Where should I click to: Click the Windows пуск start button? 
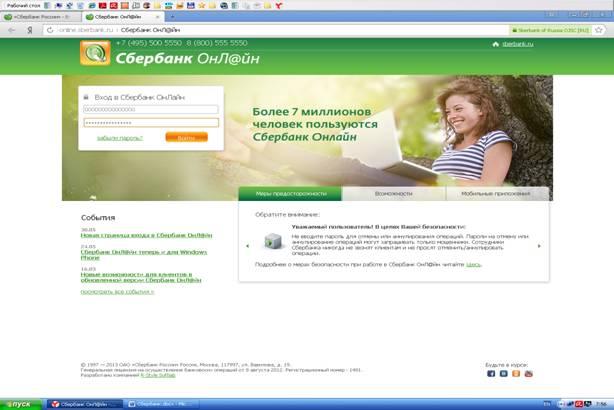[20, 403]
